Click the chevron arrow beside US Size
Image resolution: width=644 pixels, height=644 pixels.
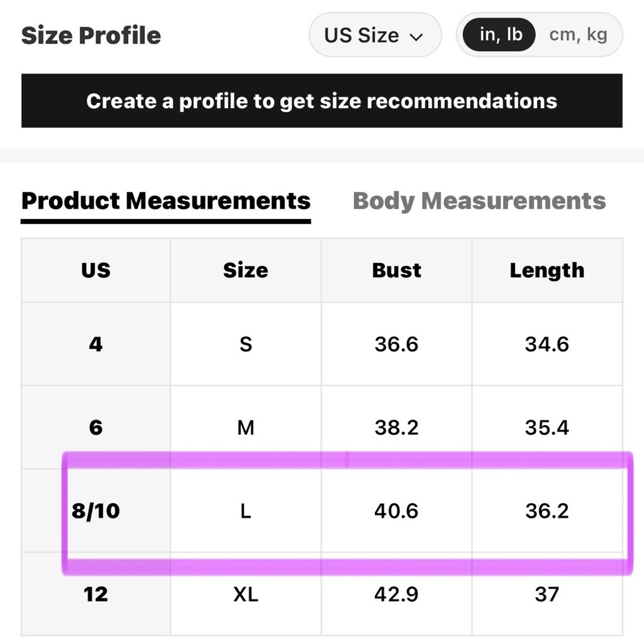[416, 37]
